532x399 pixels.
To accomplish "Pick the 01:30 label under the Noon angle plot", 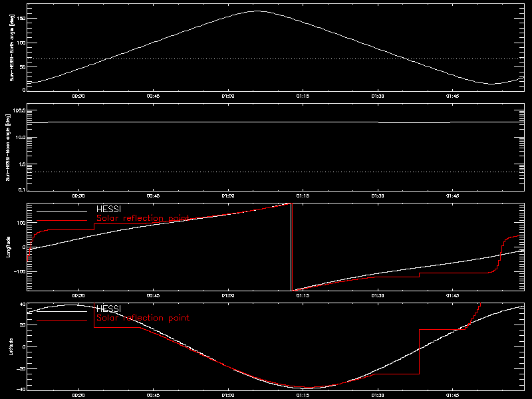I will (378, 196).
